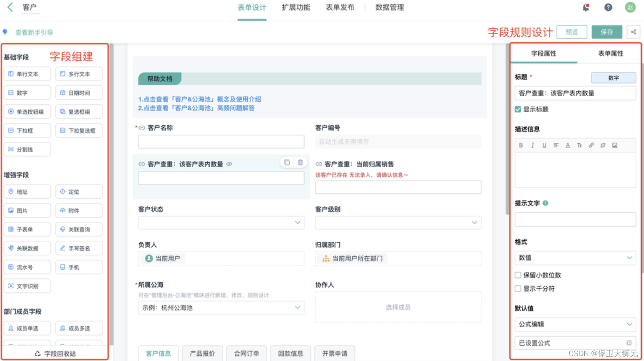Open the notification bell icon
Viewport: 644px width, 361px height.
tap(586, 7)
